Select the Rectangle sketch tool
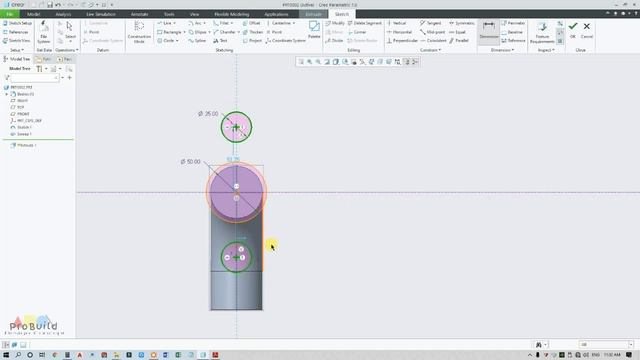The width and height of the screenshot is (640, 360). (x=169, y=32)
